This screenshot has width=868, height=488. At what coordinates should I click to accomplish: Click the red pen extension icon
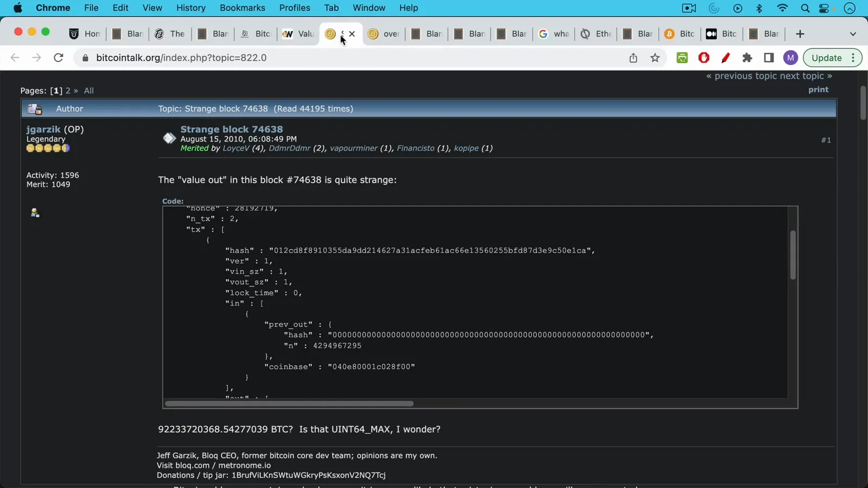click(x=725, y=57)
